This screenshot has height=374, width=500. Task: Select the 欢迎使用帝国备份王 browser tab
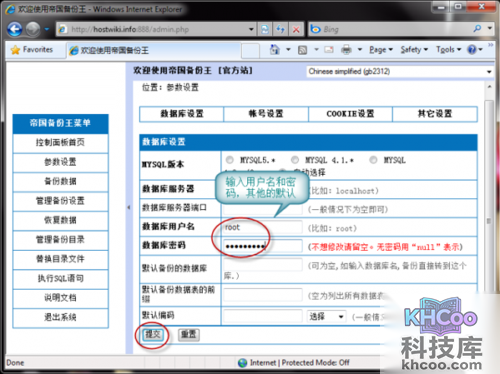click(153, 51)
